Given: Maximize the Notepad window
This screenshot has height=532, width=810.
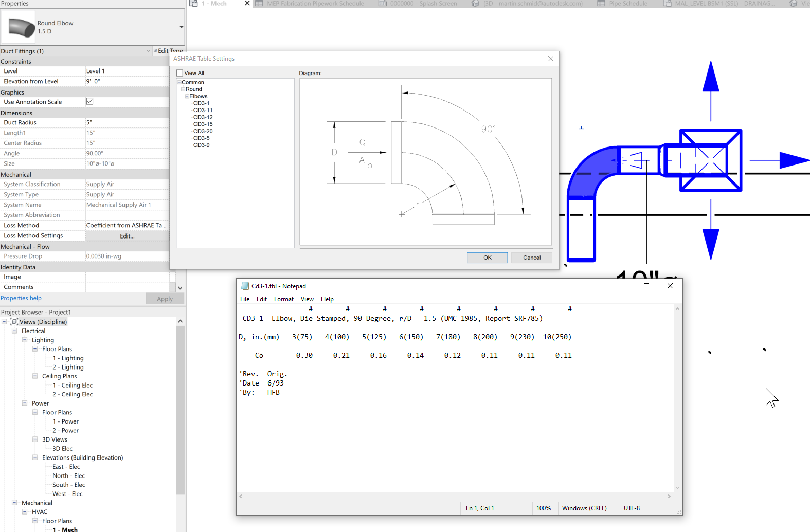Looking at the screenshot, I should [x=646, y=286].
